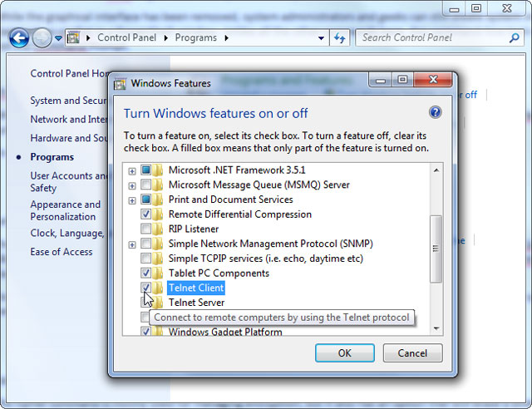
Task: Open Appearance and Personalization category
Action: [x=65, y=210]
